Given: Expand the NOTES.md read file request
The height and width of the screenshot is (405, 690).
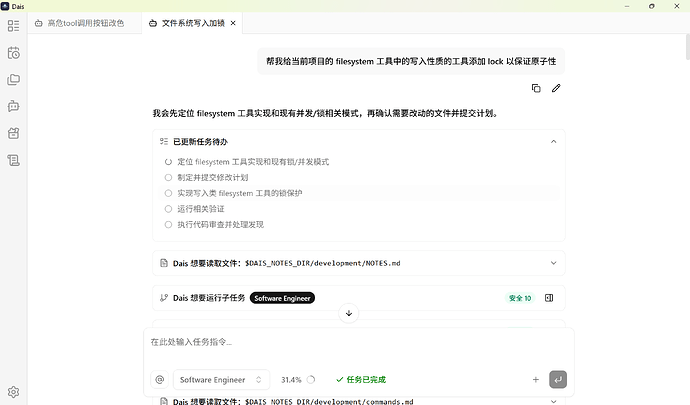Looking at the screenshot, I should (x=554, y=263).
